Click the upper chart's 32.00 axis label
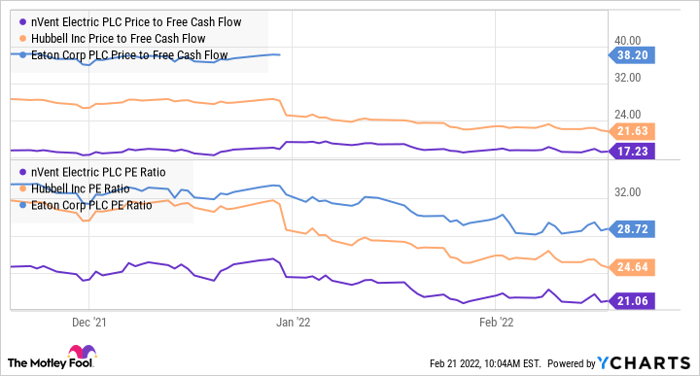Viewport: 700px width, 376px height. [628, 78]
